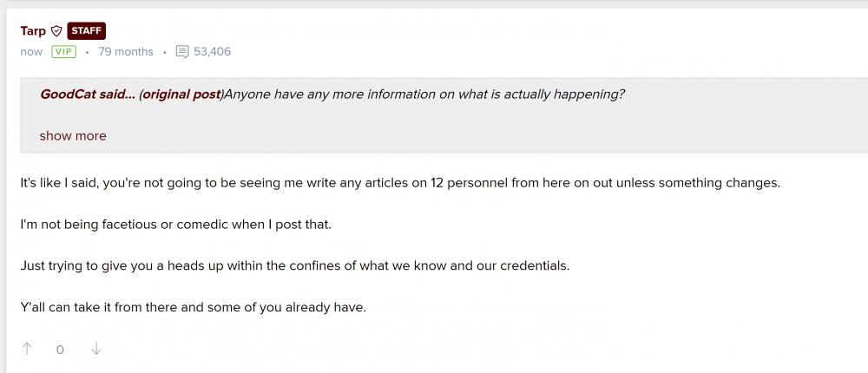Open the GoodCat said... quote link
Viewport: 868px width, 373px height.
click(x=87, y=95)
